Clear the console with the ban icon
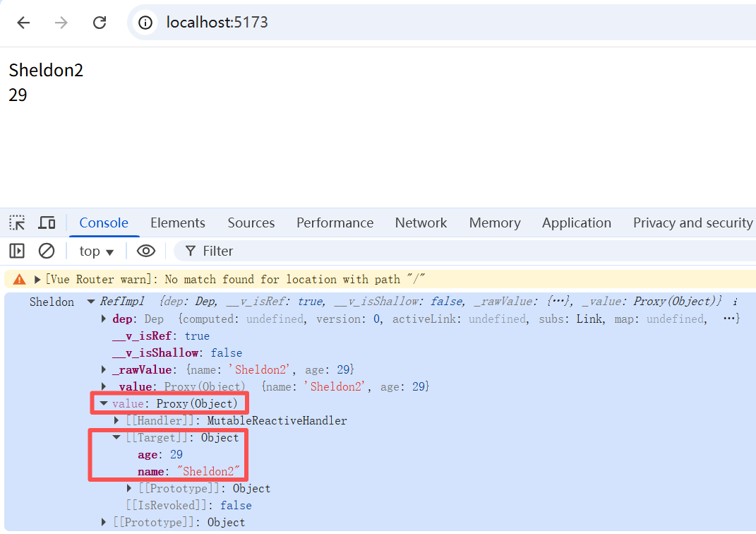Screen dimensions: 756x534 coord(47,251)
